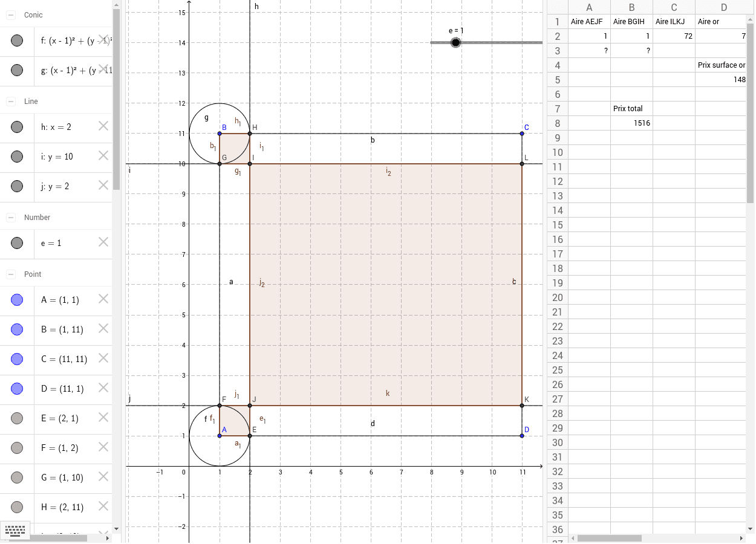The image size is (756, 544).
Task: Click point K in the graphics view
Action: pos(522,406)
